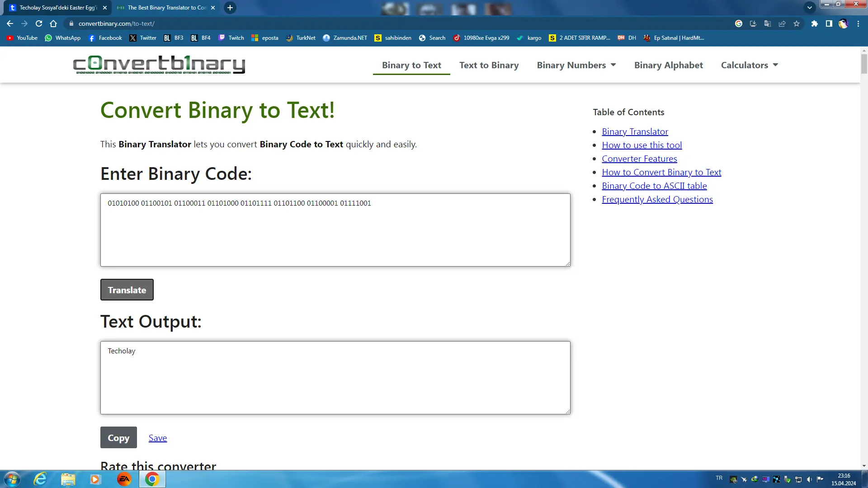
Task: Open the extensions puzzle icon
Action: pyautogui.click(x=814, y=23)
